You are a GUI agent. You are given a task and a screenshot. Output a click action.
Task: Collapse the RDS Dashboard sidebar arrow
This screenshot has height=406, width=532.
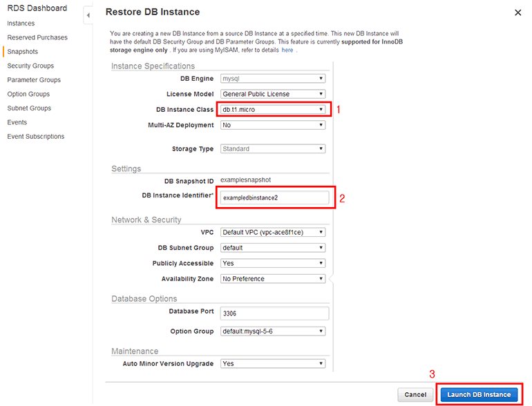[88, 14]
